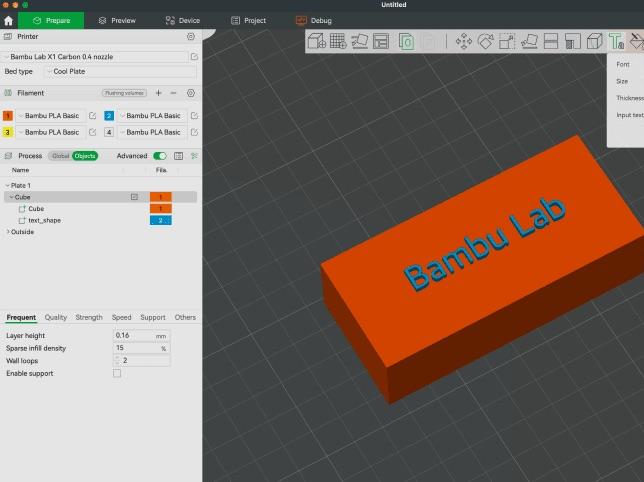Select the Speed settings tab
Screen dimensions: 644x482
point(122,317)
